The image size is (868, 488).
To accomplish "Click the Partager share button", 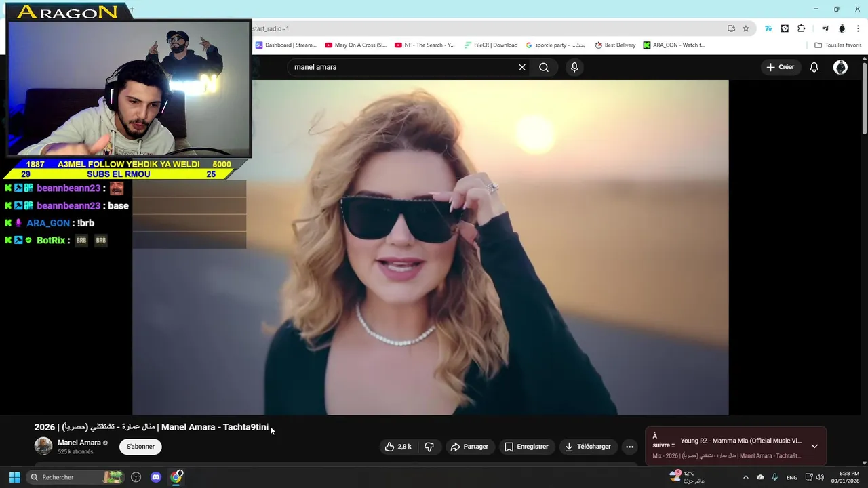I will tap(469, 447).
